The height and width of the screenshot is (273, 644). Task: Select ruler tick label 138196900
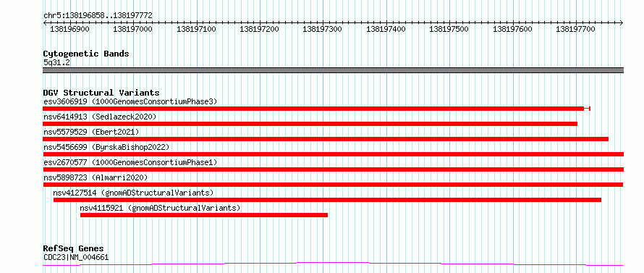pos(69,29)
